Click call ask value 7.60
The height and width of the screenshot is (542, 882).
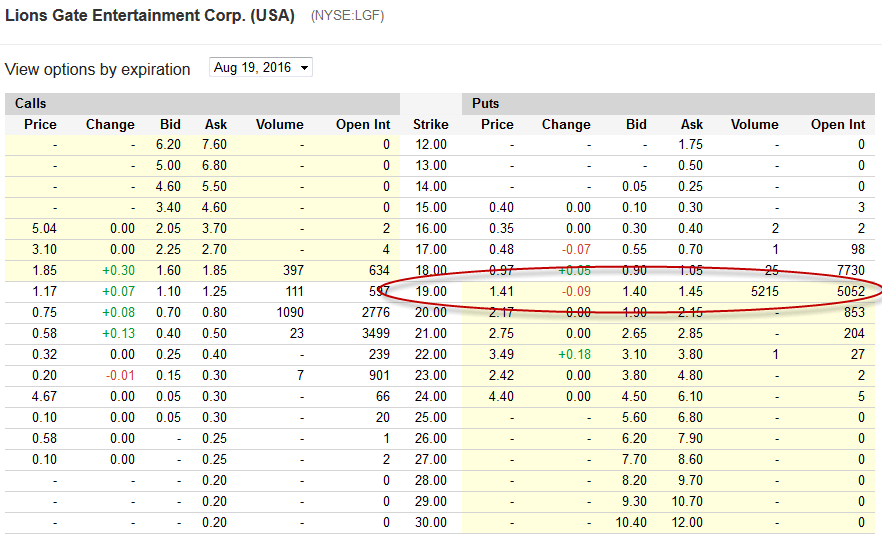pos(214,144)
